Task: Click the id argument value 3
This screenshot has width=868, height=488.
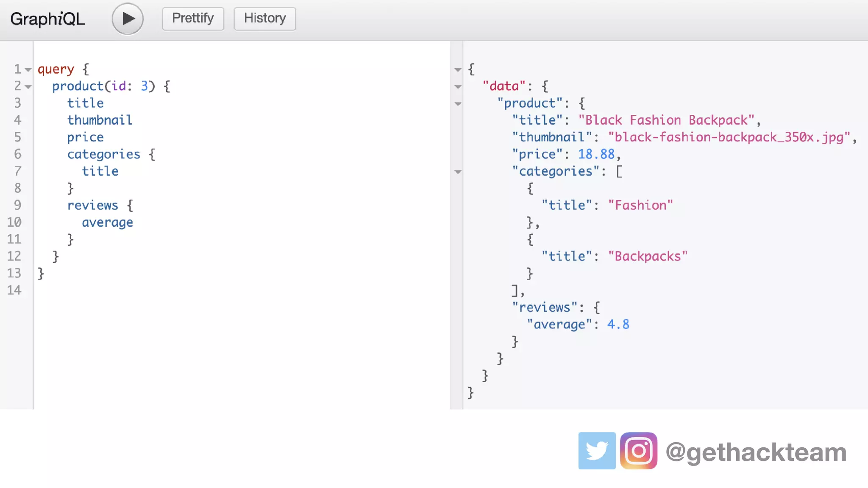Action: point(144,86)
